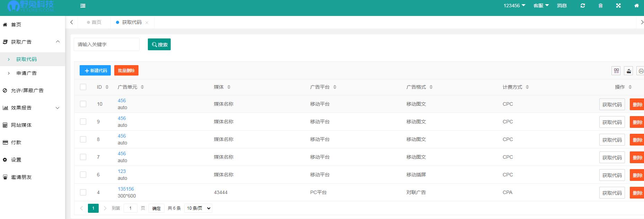Select 申请广告 in the sidebar
644x219 pixels.
[33, 73]
